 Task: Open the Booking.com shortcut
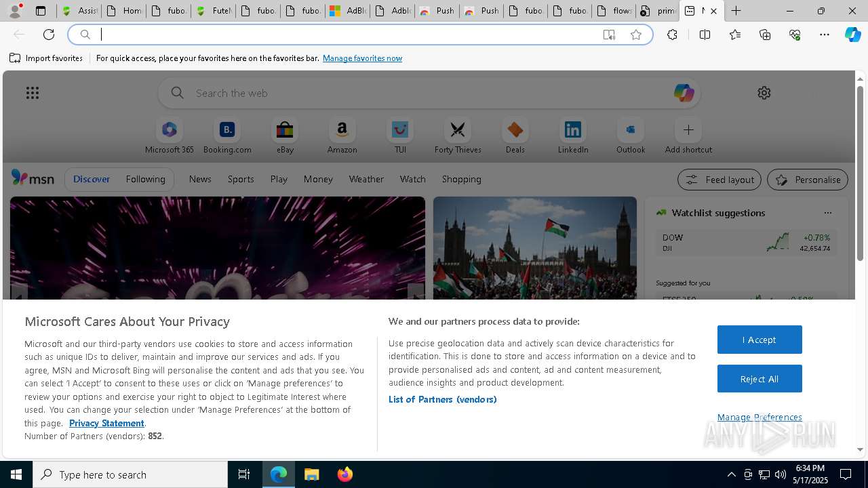tap(227, 136)
